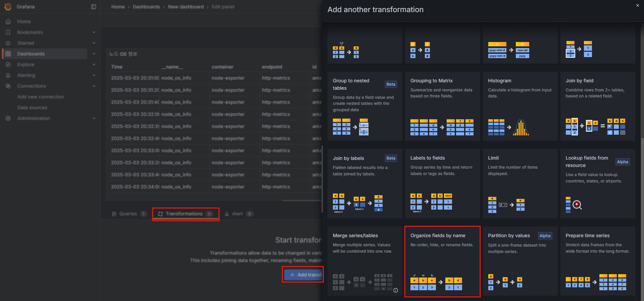
Task: Click the Organize fields by name diagram
Action: [436, 282]
